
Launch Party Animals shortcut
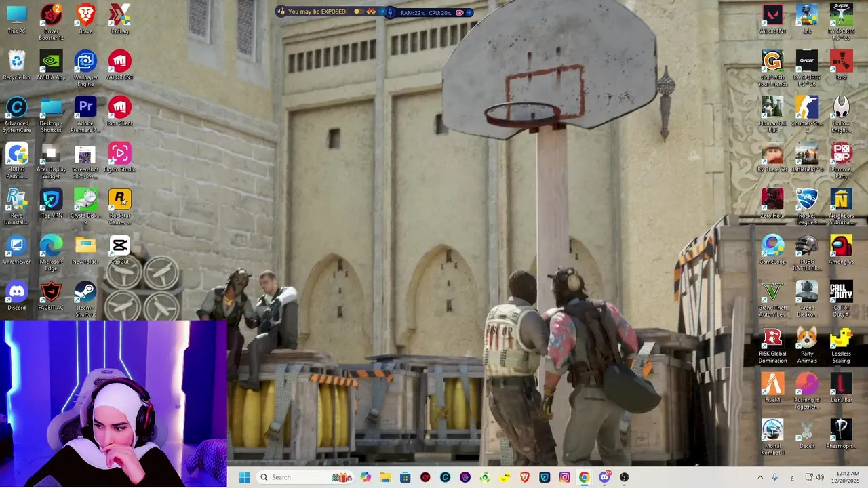click(807, 345)
